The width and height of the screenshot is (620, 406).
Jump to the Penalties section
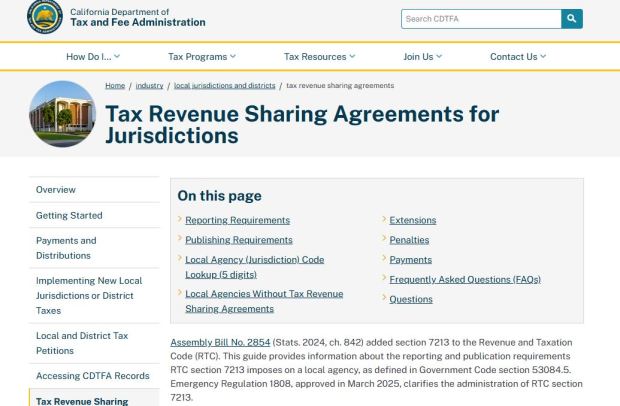click(x=409, y=240)
